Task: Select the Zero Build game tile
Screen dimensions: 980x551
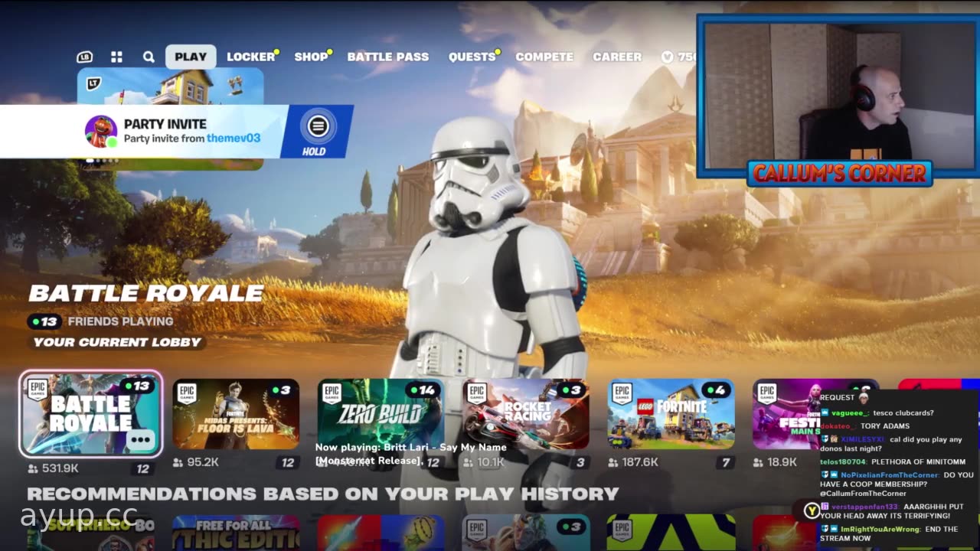Action: click(x=381, y=414)
